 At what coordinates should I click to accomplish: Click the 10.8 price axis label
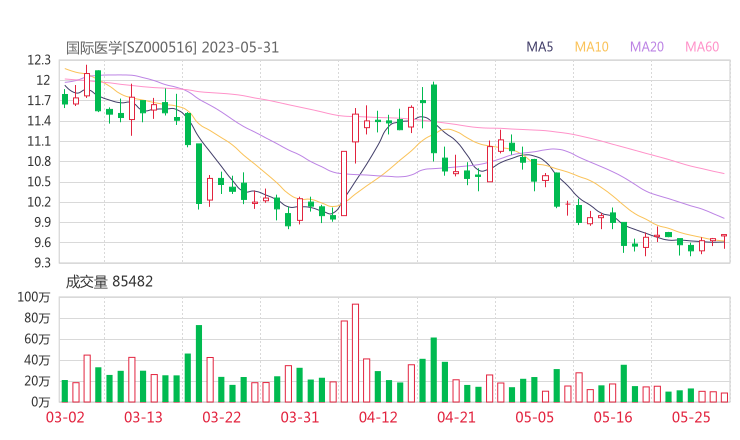(x=39, y=161)
